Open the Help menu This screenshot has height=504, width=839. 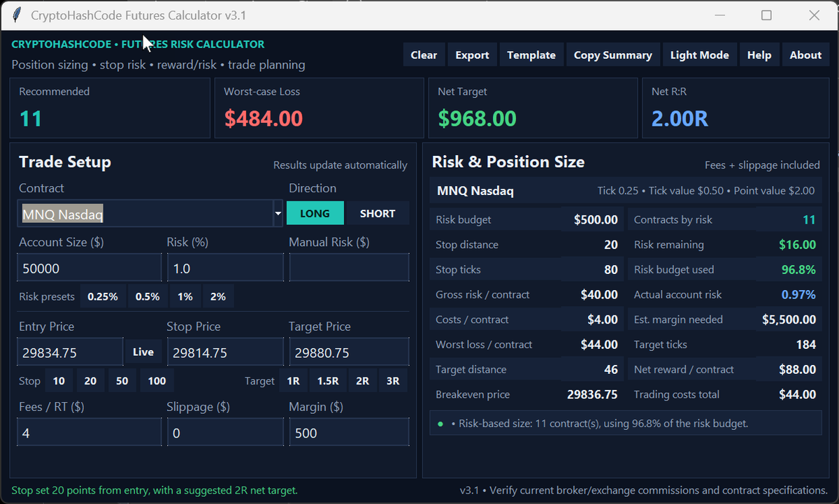tap(759, 55)
